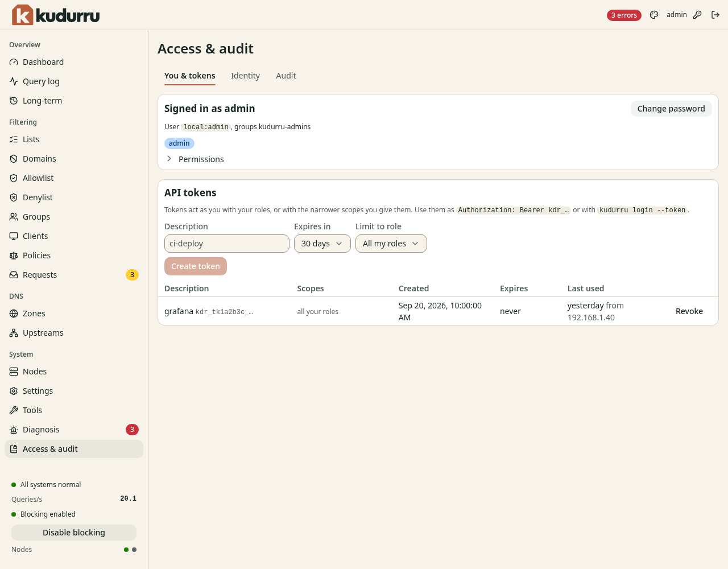
Task: Focus the token Description input field
Action: pyautogui.click(x=227, y=244)
